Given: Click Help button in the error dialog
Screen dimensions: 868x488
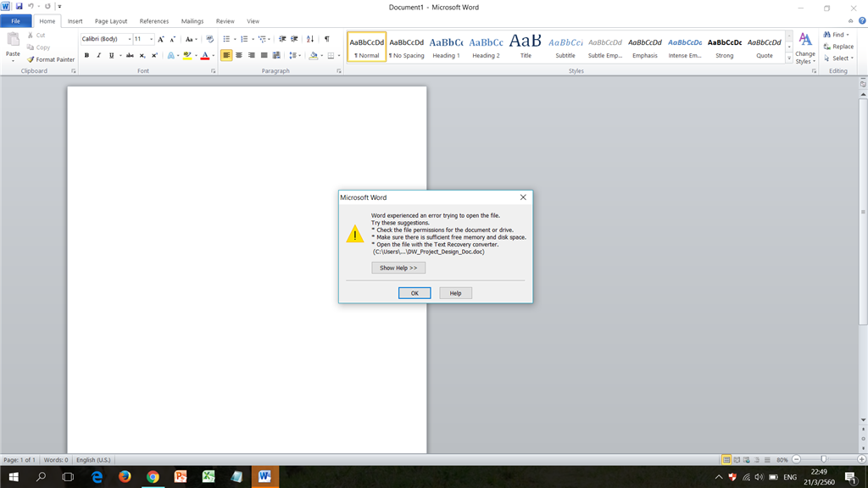Looking at the screenshot, I should pos(455,293).
